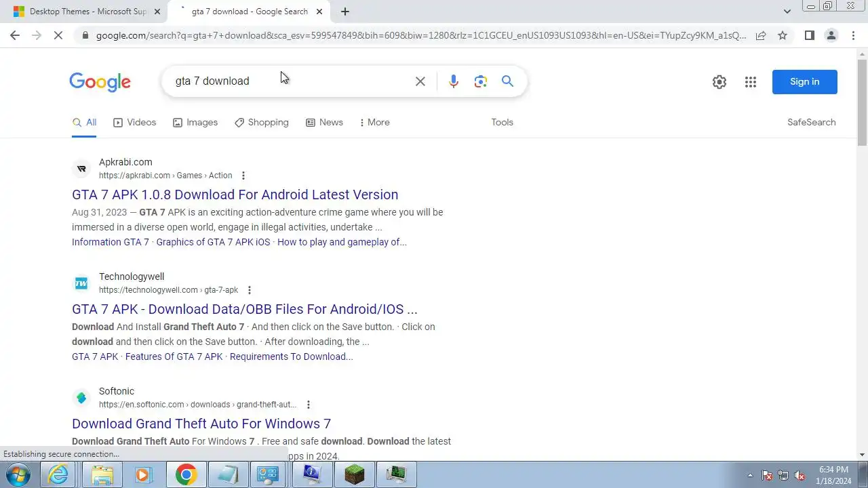Search by image with Lens icon
Screen dimensions: 868x488
[x=481, y=81]
